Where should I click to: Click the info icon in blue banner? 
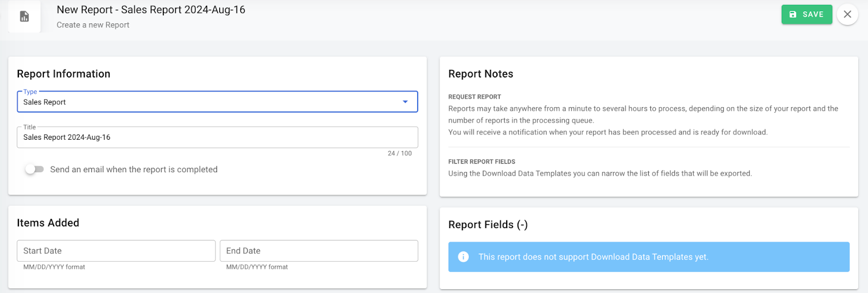(463, 257)
